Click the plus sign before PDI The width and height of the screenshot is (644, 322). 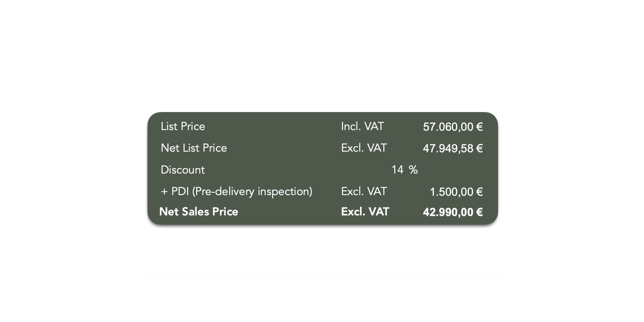click(x=164, y=192)
